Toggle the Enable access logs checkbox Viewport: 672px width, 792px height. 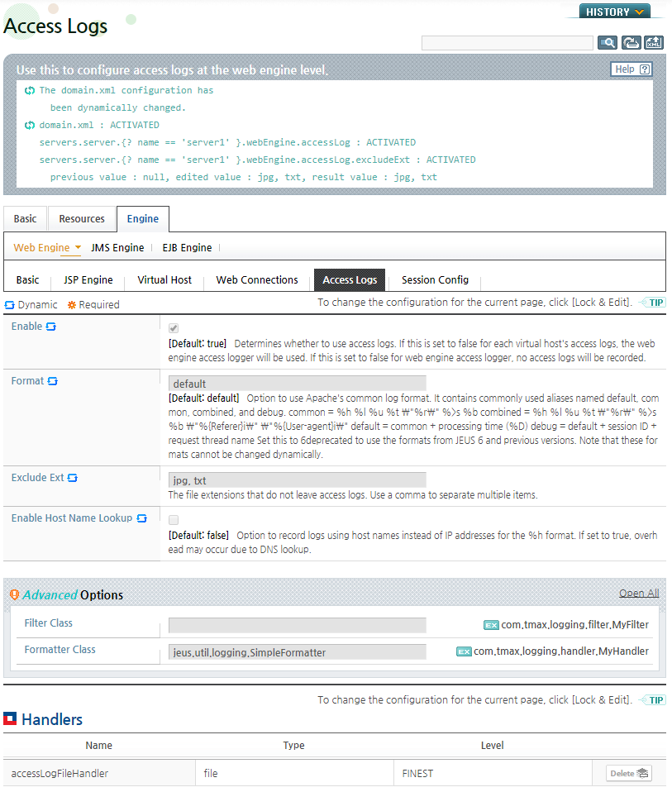coord(174,328)
